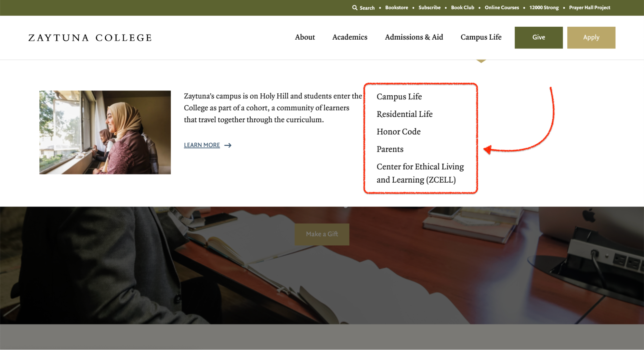Go to the Book Club page
The width and height of the screenshot is (644, 350).
click(x=463, y=7)
